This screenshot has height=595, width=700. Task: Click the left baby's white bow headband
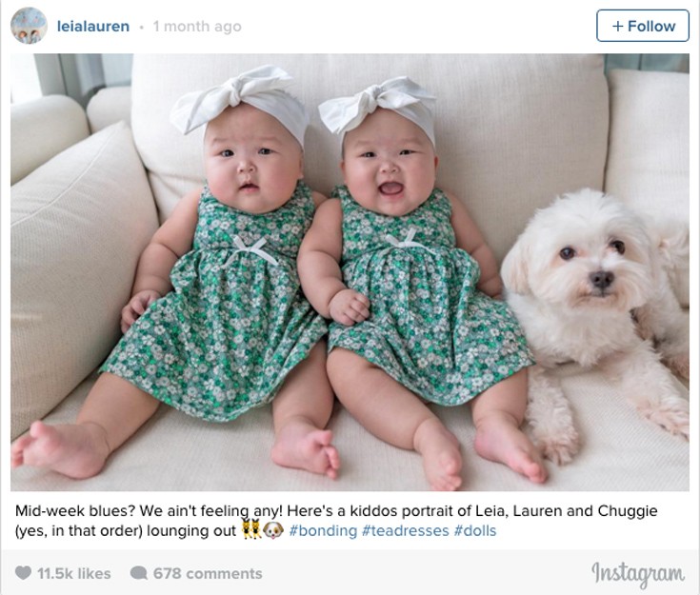point(241,103)
